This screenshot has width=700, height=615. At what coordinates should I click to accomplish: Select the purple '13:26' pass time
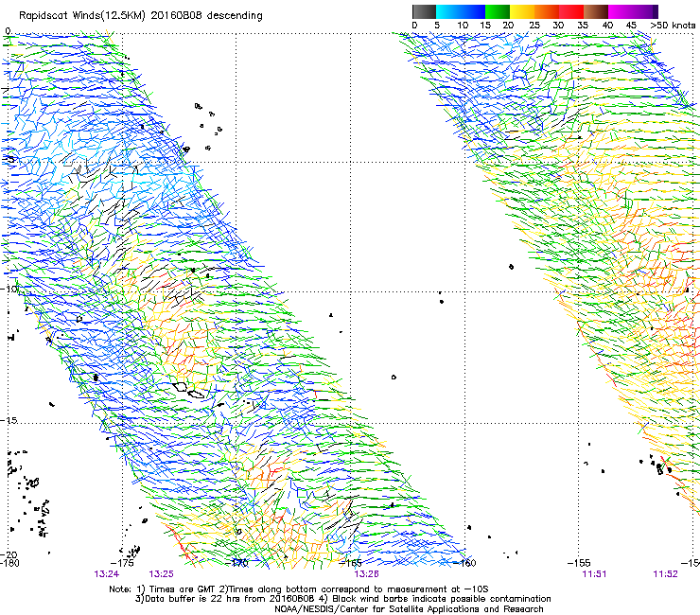(366, 574)
